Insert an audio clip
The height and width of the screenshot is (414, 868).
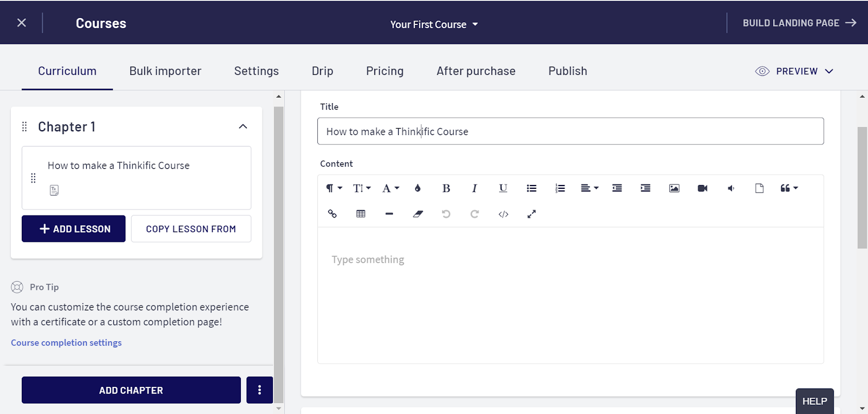click(731, 188)
